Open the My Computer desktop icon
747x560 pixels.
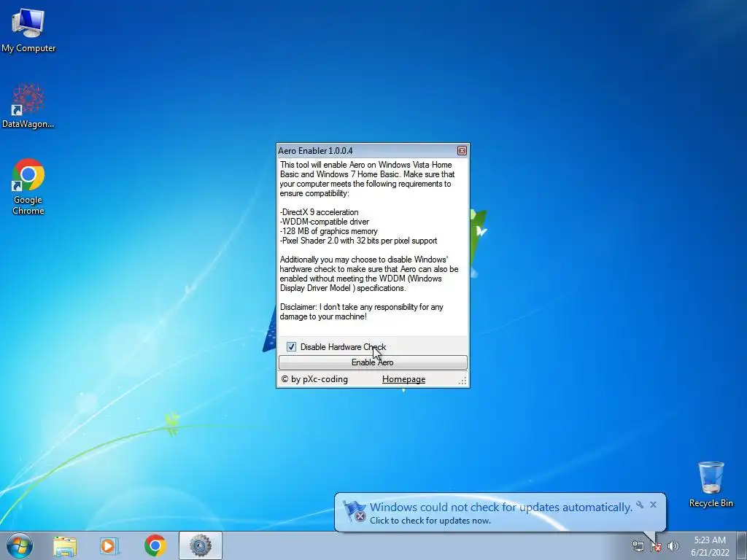point(28,30)
